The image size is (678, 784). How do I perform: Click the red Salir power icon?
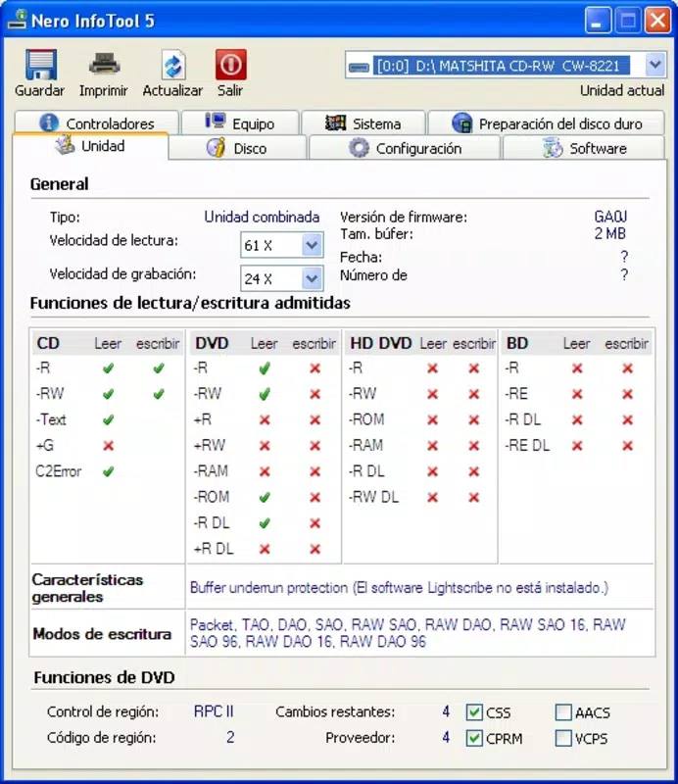click(230, 65)
